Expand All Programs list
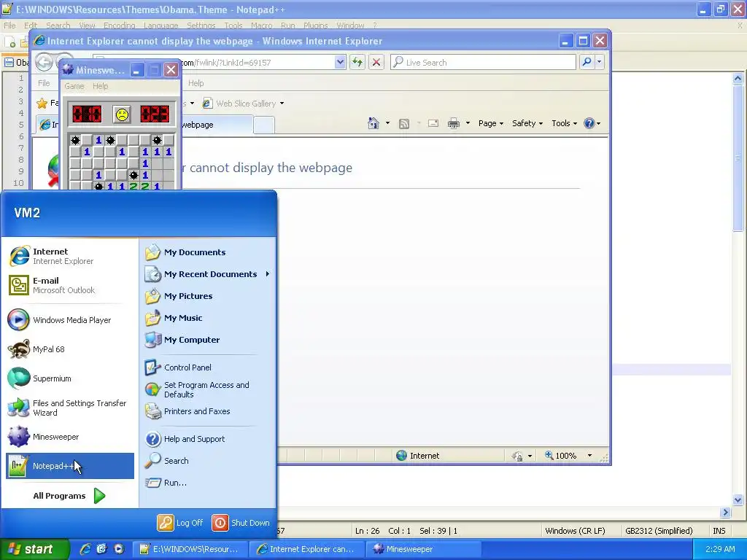The width and height of the screenshot is (747, 560). (69, 496)
